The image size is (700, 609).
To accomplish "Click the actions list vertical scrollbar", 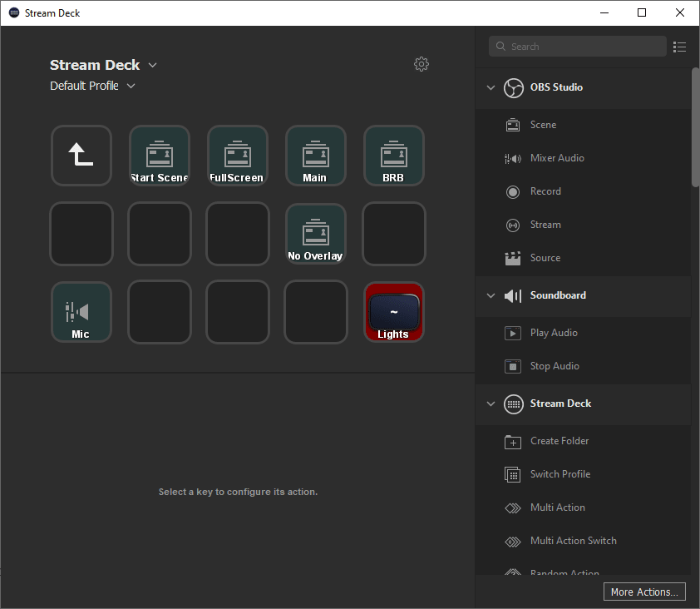I will 695,127.
